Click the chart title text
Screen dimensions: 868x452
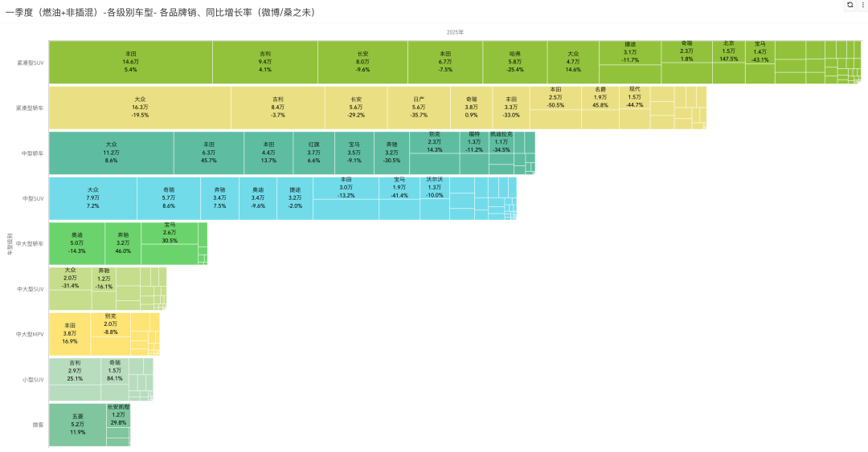click(x=162, y=12)
